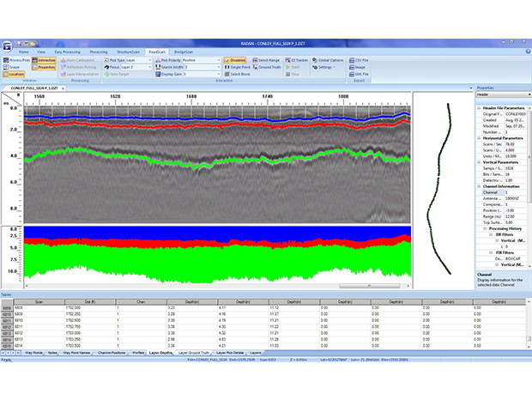Collapse Processing History node
This screenshot has height=400, width=532.
tap(485, 228)
